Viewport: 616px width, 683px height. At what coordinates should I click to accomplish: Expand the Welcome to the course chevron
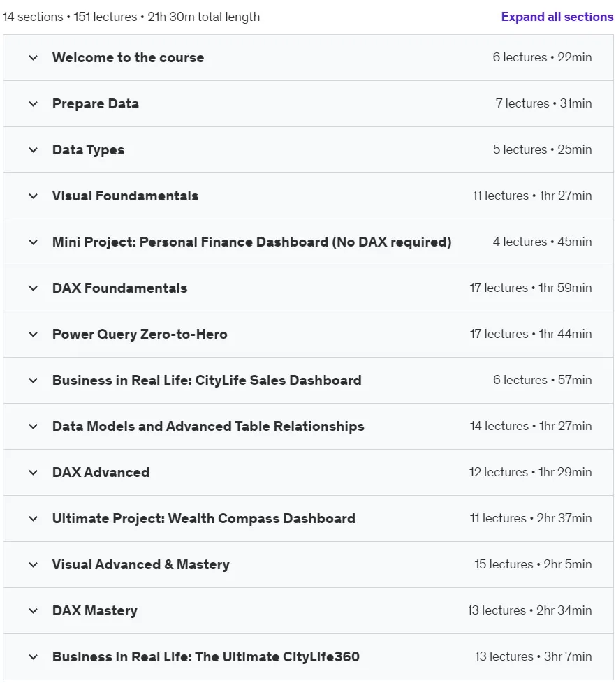point(33,58)
